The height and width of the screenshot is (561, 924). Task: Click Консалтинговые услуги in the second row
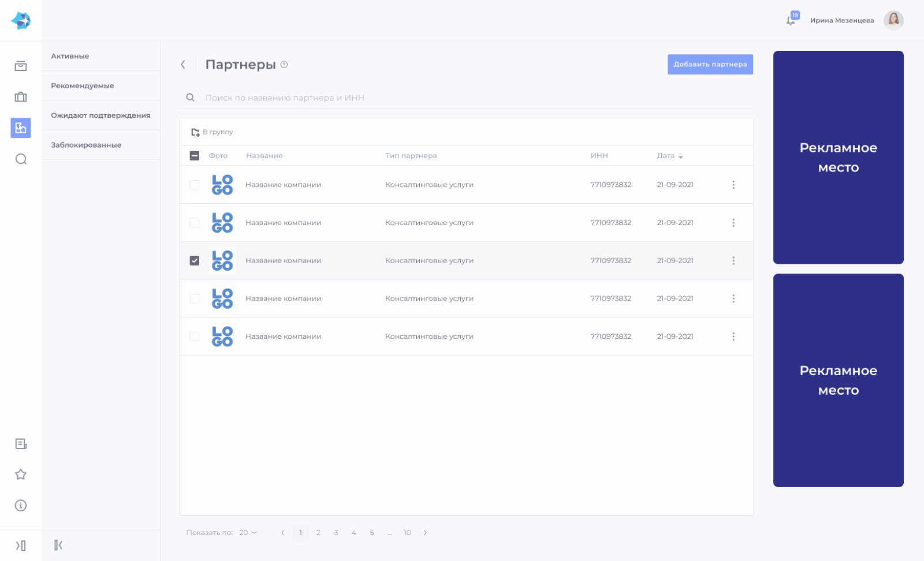pos(430,223)
